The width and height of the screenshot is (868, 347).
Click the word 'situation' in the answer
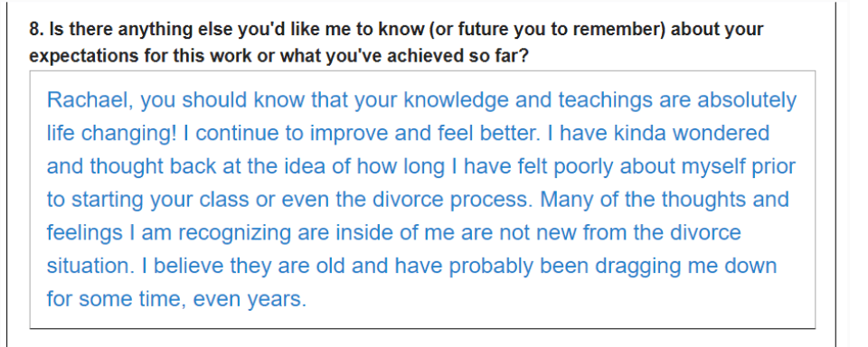click(88, 267)
